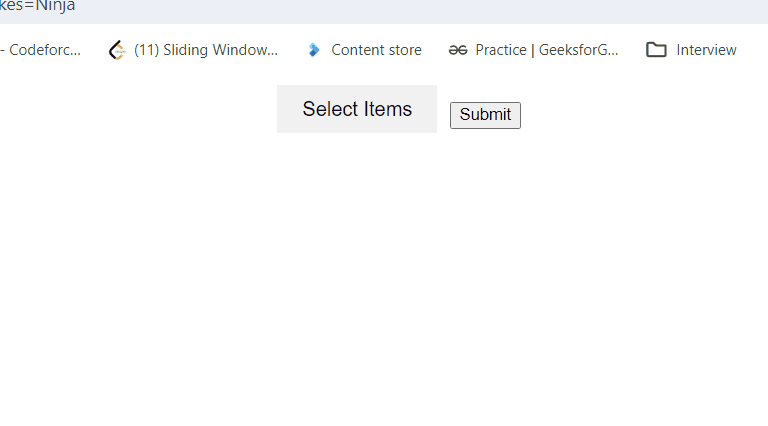Click the "GeeksforG..." portion of the Practice bookmark
The width and height of the screenshot is (768, 426).
click(578, 50)
